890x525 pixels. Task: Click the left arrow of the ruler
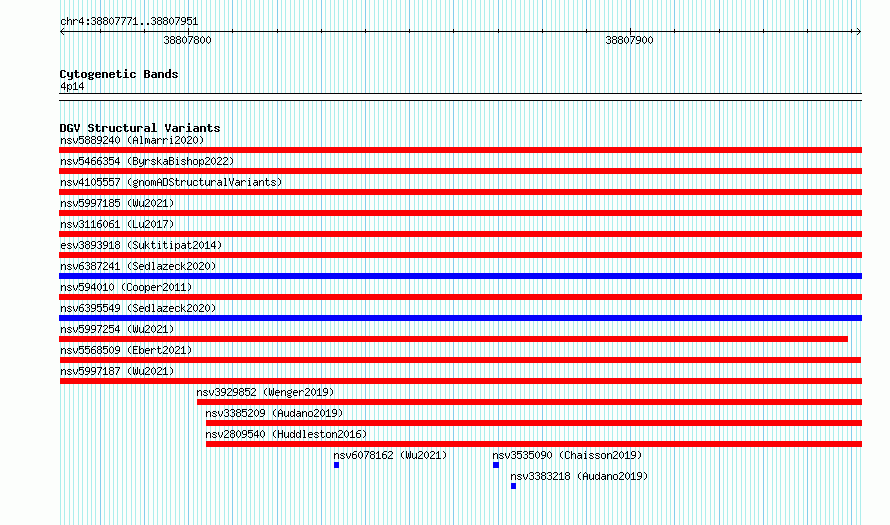(x=62, y=32)
